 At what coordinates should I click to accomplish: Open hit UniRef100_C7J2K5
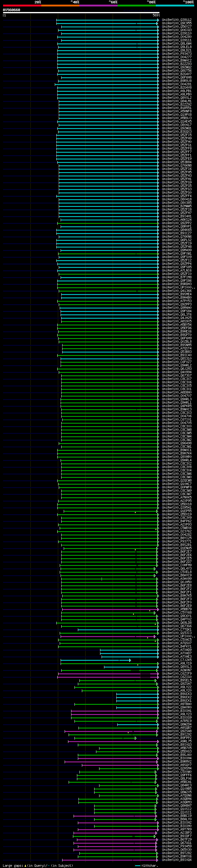(177, 660)
